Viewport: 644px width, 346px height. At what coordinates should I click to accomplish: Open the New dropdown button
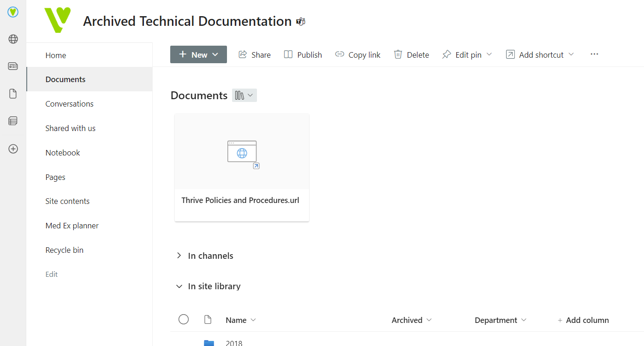click(198, 54)
